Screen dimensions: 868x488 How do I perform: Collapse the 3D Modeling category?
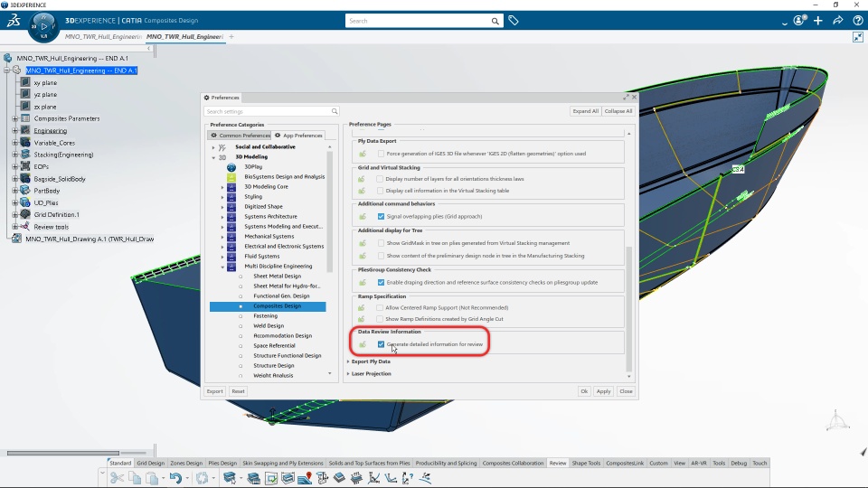point(213,157)
